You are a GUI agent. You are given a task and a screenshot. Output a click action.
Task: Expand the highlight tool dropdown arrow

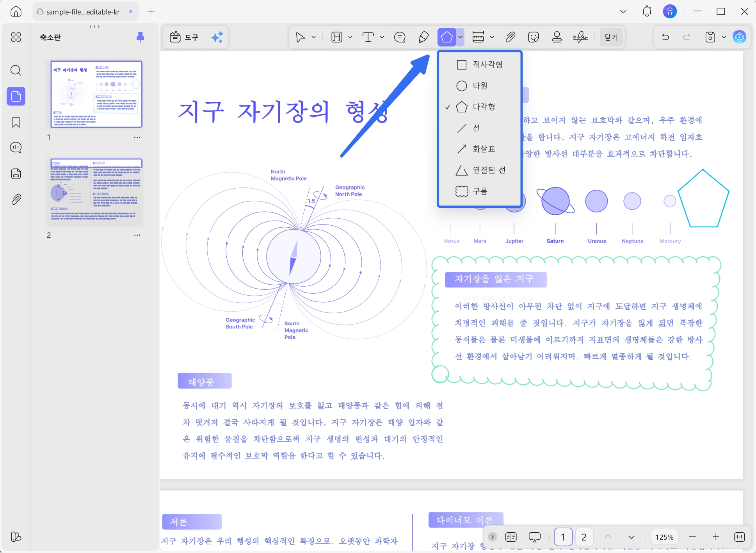pos(350,37)
